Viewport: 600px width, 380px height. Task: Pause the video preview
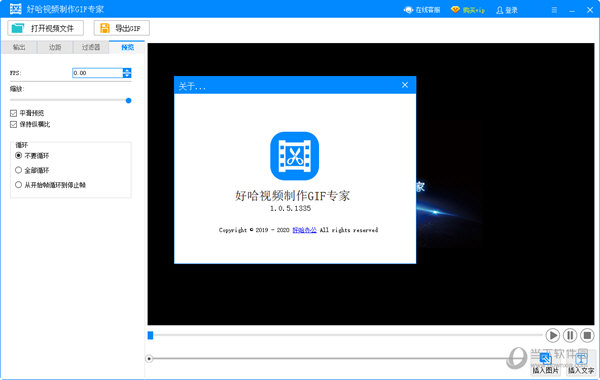point(570,335)
